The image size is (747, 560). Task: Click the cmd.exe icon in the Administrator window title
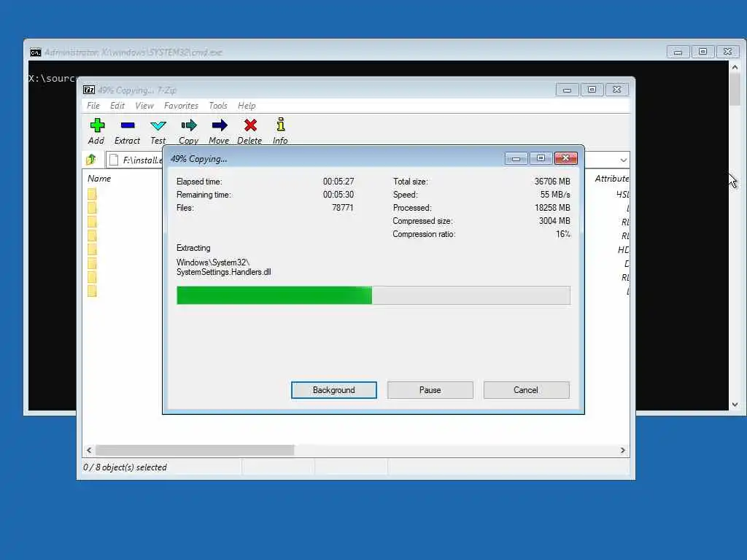(x=36, y=52)
